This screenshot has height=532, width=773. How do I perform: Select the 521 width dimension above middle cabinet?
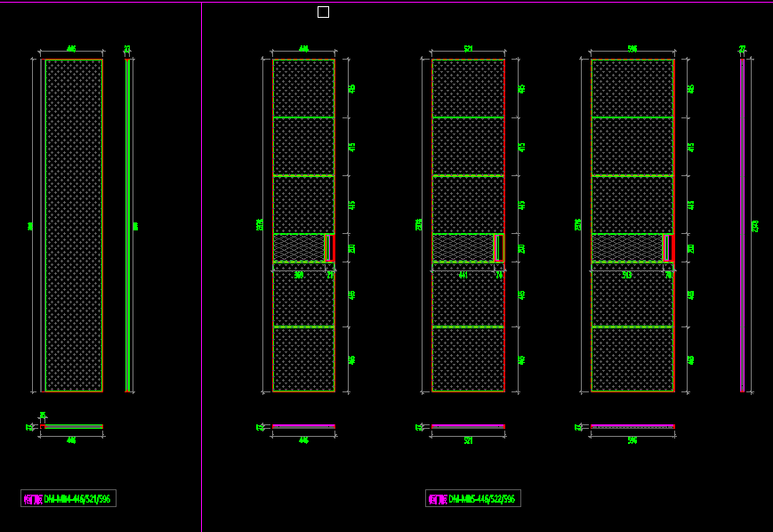click(468, 49)
